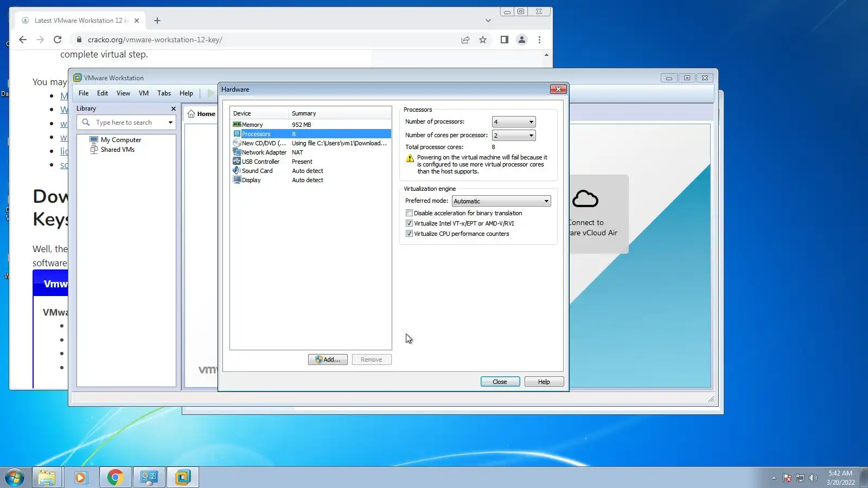The height and width of the screenshot is (488, 868).
Task: Reload the page in Chrome
Action: (58, 40)
